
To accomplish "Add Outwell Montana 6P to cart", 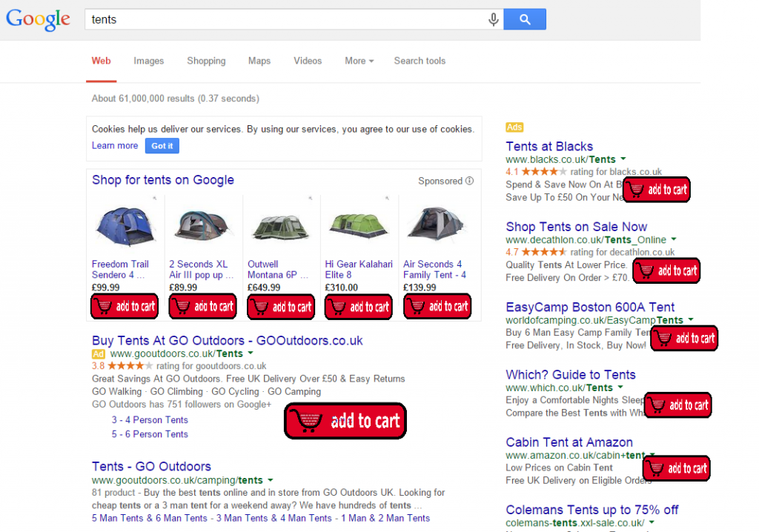I will (281, 307).
